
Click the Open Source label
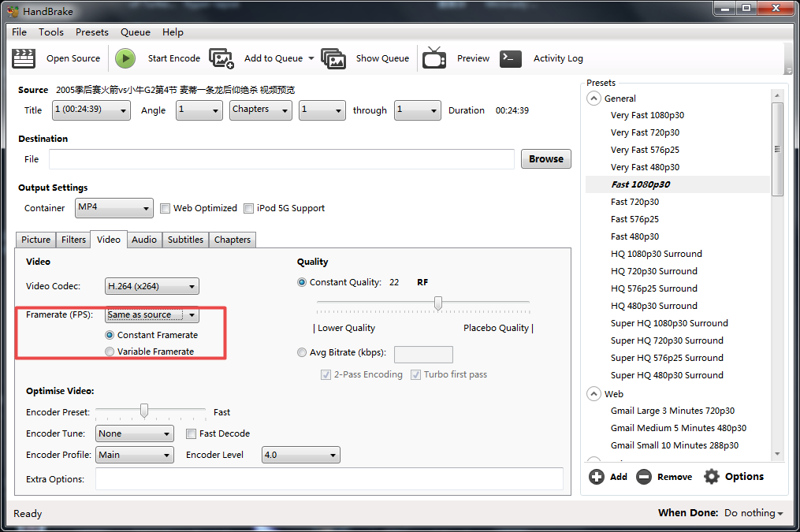(x=73, y=58)
